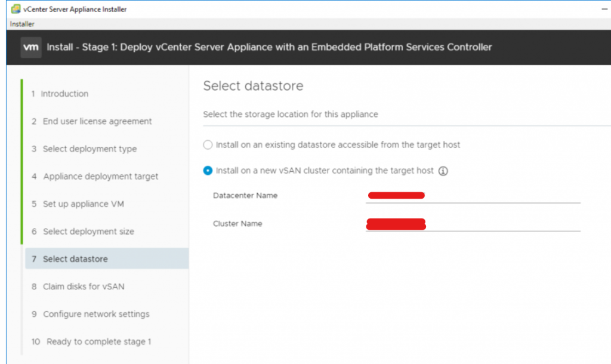The image size is (611, 364).
Task: Click the 'Select datastore' page heading
Action: (253, 86)
